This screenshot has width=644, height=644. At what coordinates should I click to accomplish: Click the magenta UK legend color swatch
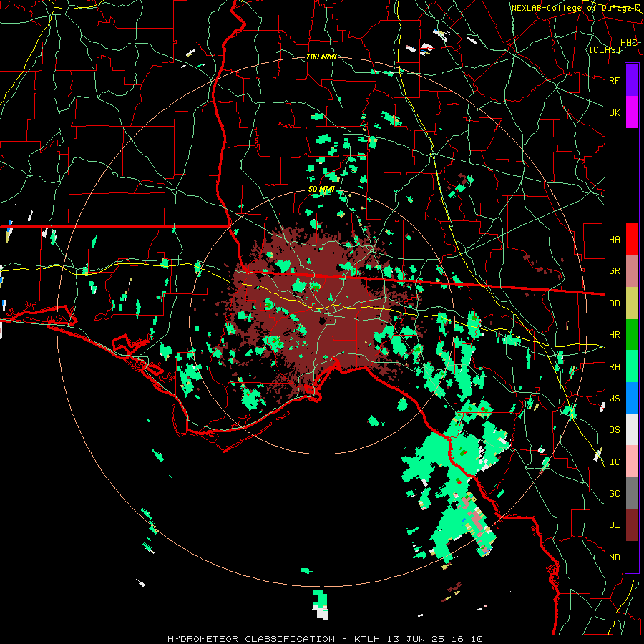[632, 112]
